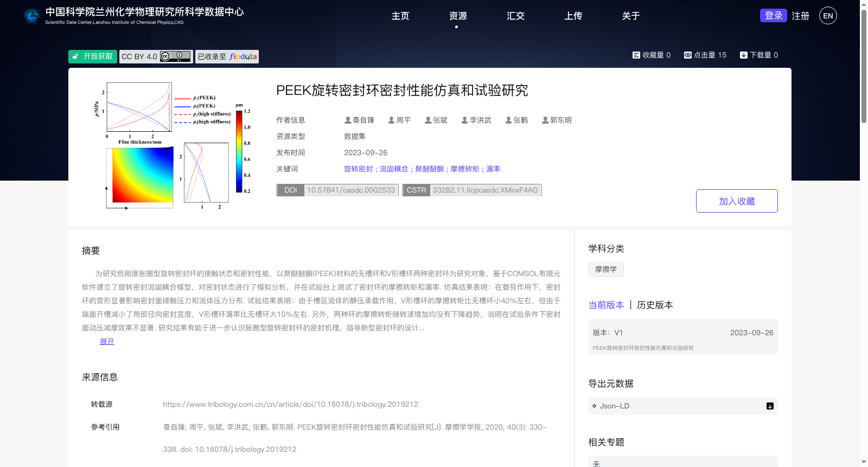Open the 资源 navigation item
Screen dimensions: 868x467
(458, 16)
